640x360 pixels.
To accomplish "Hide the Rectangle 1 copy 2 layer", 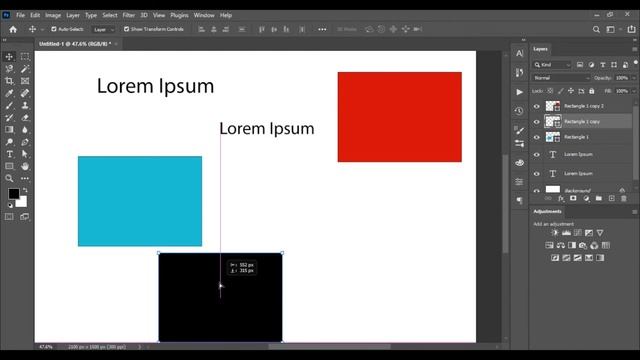I will coord(537,106).
